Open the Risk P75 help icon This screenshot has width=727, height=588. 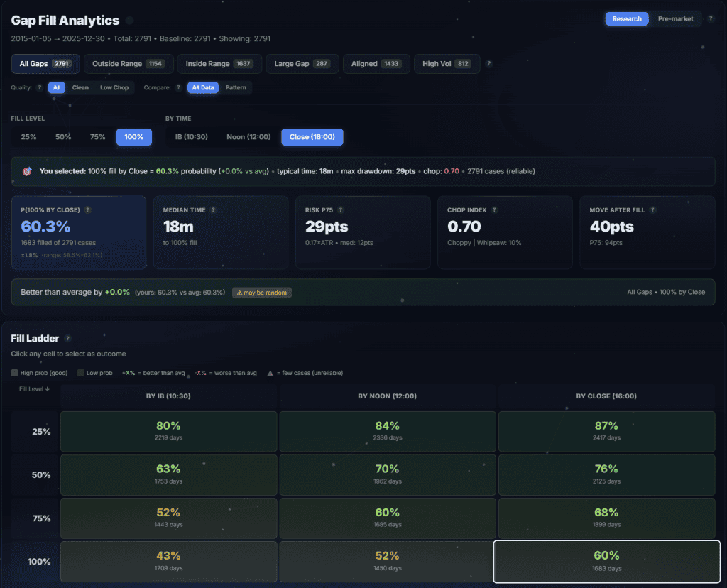[x=341, y=209]
